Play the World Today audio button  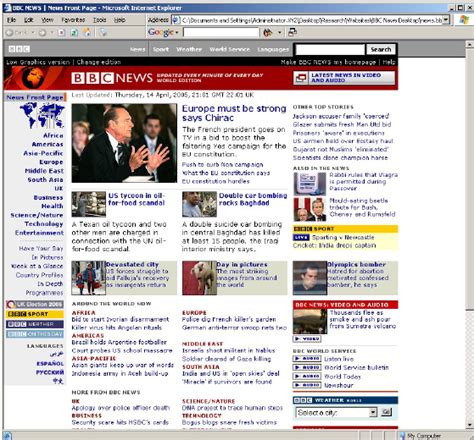pyautogui.click(x=307, y=376)
